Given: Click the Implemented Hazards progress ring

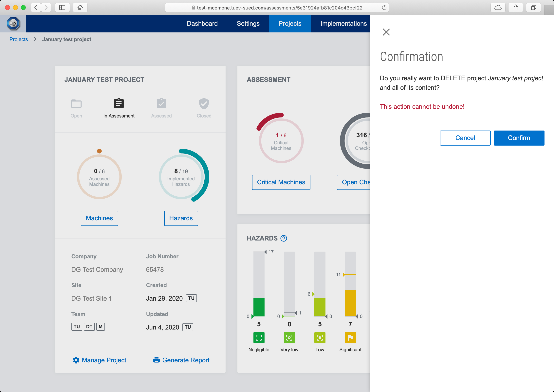Looking at the screenshot, I should point(181,177).
